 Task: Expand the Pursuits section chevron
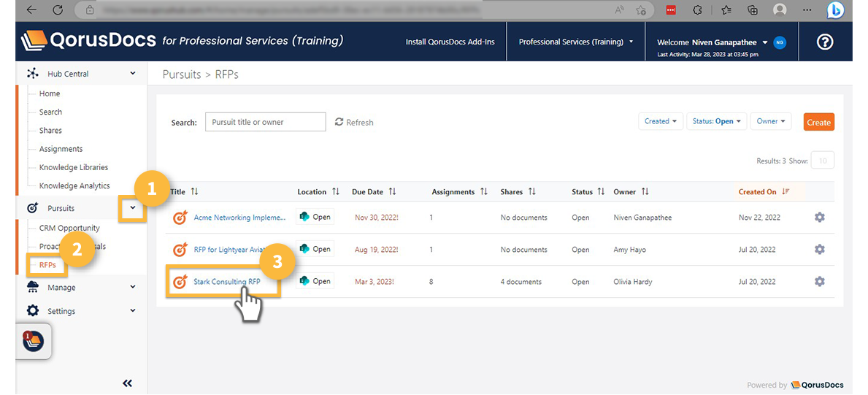pos(132,208)
